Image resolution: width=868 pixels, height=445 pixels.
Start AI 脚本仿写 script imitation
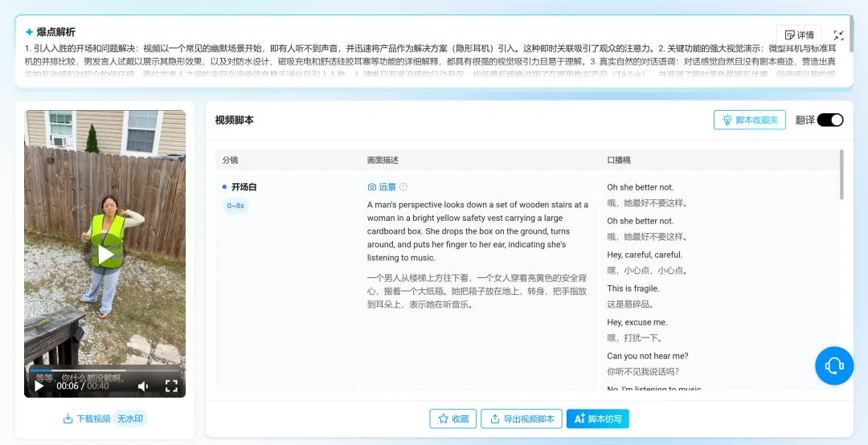[597, 418]
